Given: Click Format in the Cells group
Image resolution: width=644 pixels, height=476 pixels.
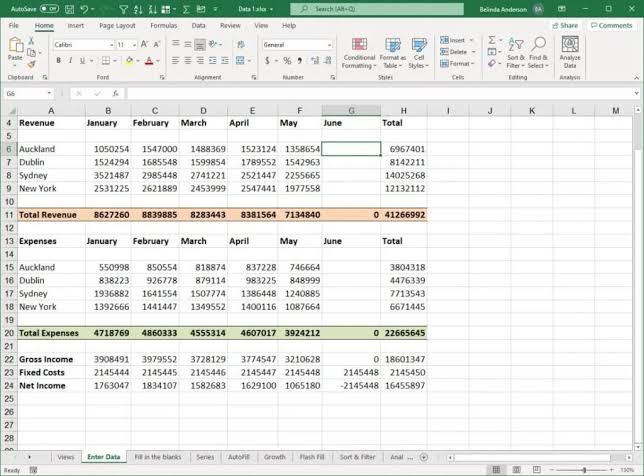Looking at the screenshot, I should [457, 63].
